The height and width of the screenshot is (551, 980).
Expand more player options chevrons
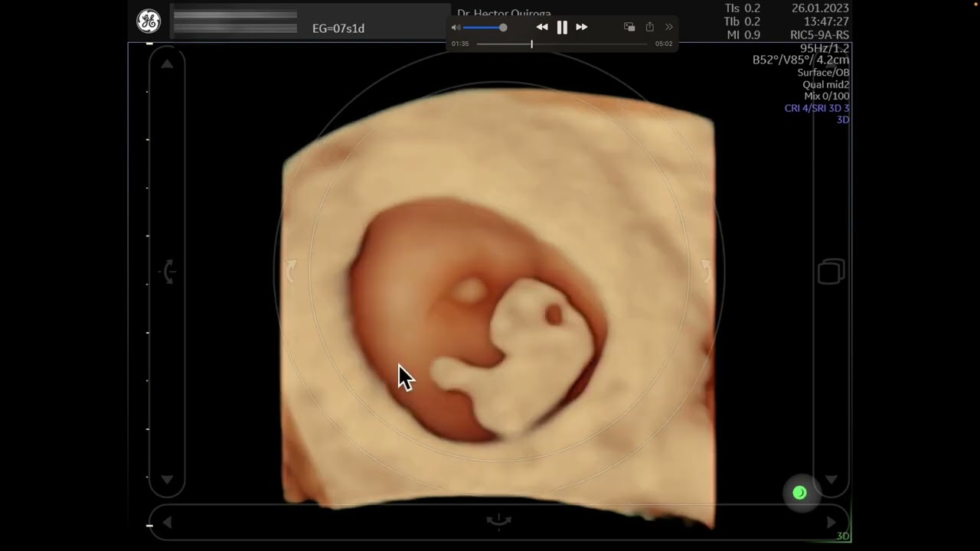(x=668, y=27)
